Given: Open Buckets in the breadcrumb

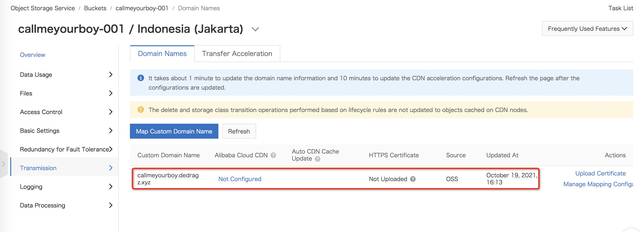Looking at the screenshot, I should [x=95, y=8].
